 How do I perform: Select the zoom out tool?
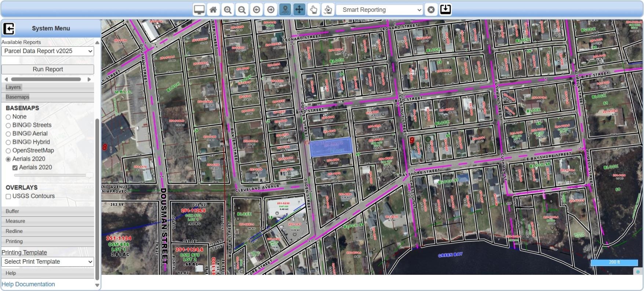coord(242,10)
